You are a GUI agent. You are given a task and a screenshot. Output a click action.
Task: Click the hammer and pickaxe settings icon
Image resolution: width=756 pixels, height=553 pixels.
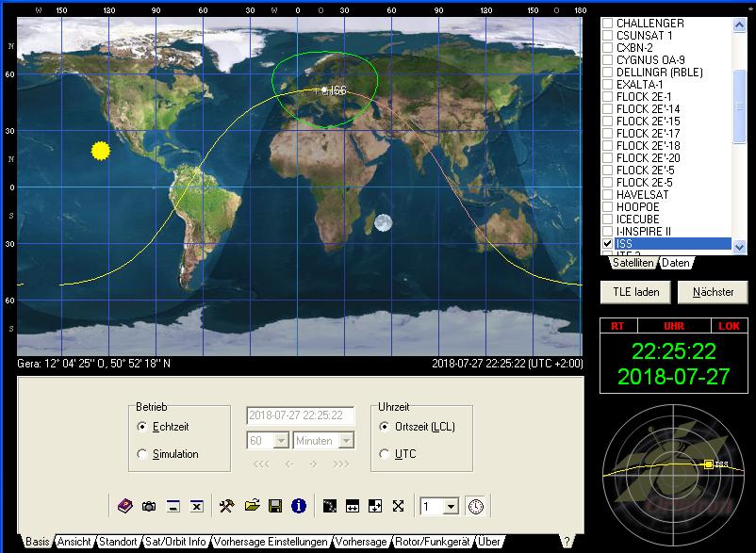(226, 506)
